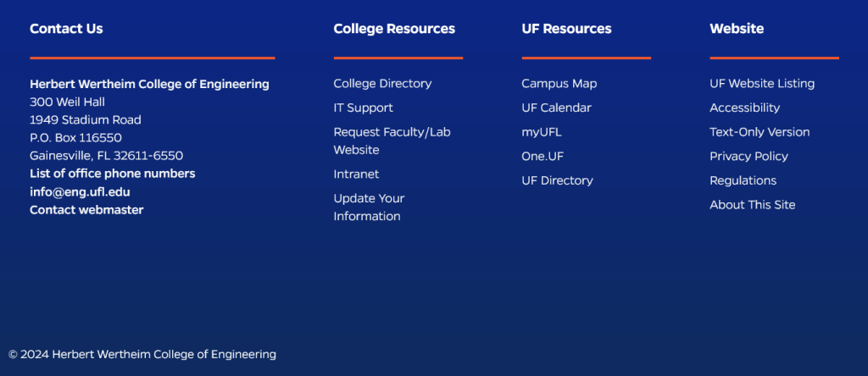Open List of office phone numbers

tap(113, 174)
